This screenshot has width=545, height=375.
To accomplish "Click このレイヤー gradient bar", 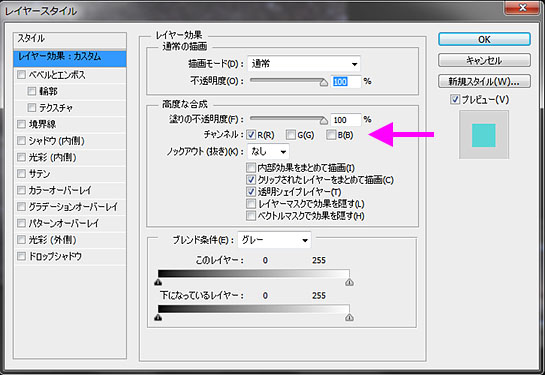I will coord(254,274).
